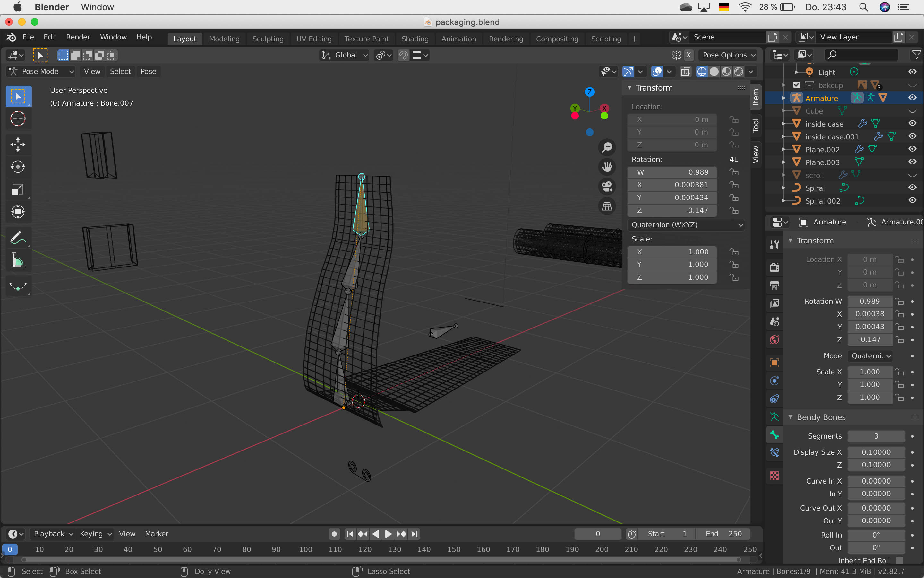Open the Render menu
This screenshot has width=924, height=578.
78,37
